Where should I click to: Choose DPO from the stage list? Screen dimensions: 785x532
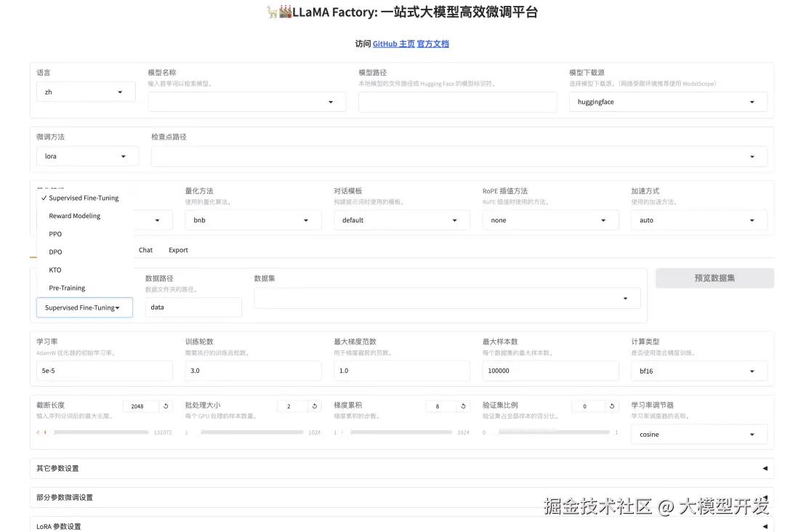click(x=84, y=251)
